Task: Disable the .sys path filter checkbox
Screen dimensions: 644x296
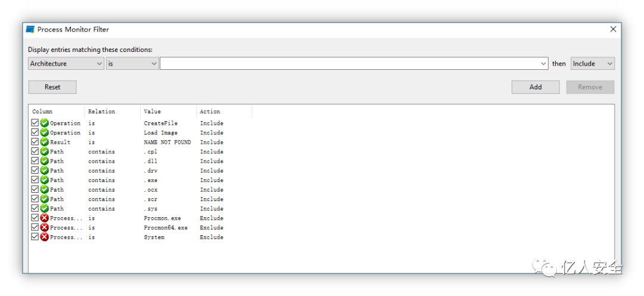Action: click(35, 208)
